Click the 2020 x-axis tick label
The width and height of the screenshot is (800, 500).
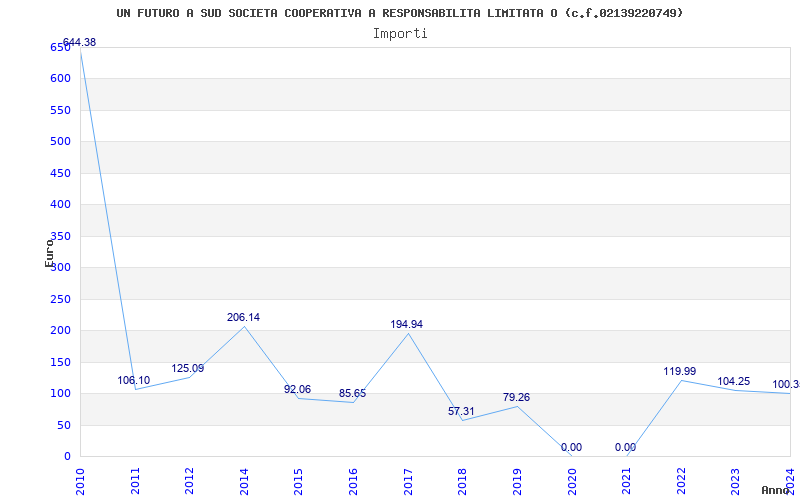[x=571, y=481]
